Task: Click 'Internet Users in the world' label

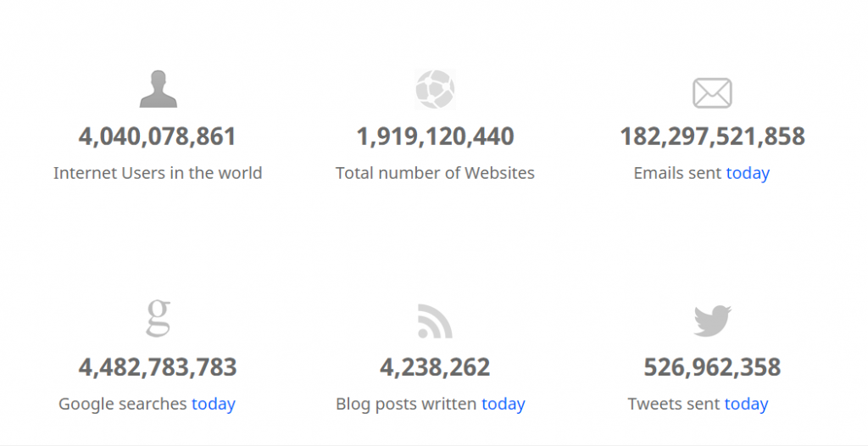Action: tap(158, 173)
